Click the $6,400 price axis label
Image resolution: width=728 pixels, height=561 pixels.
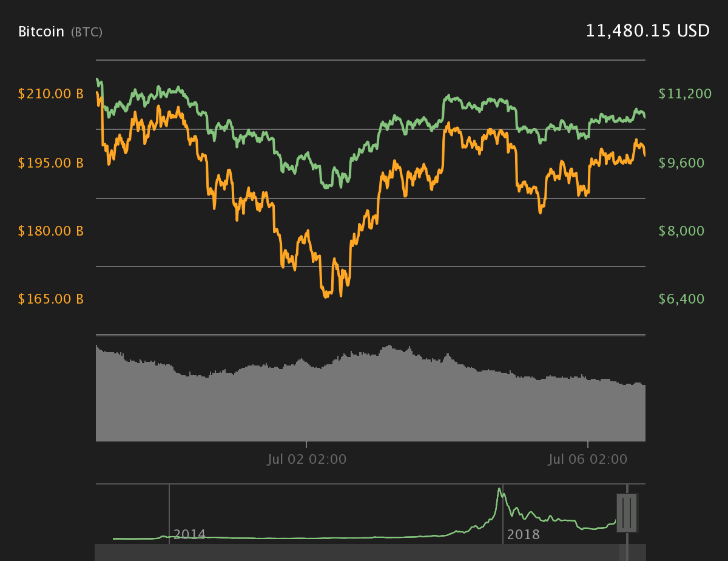pos(681,299)
